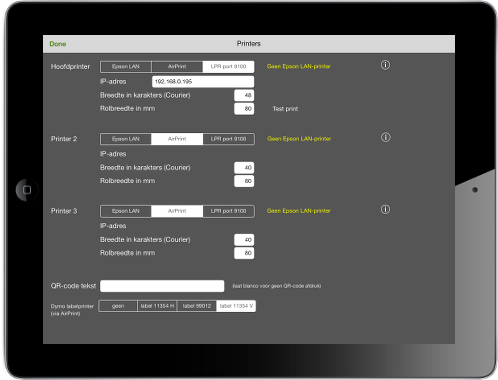Select LPR port 9100 for Printer 3

(x=228, y=211)
